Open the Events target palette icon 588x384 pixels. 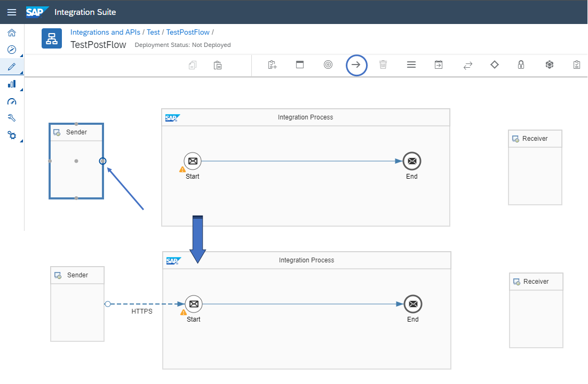[x=328, y=65]
